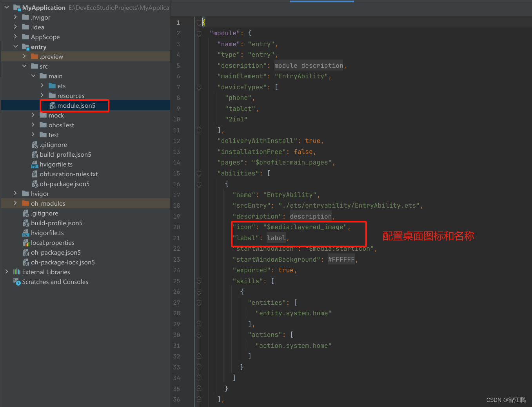Open root oh-package.json5 file
This screenshot has width=532, height=407.
coord(56,252)
